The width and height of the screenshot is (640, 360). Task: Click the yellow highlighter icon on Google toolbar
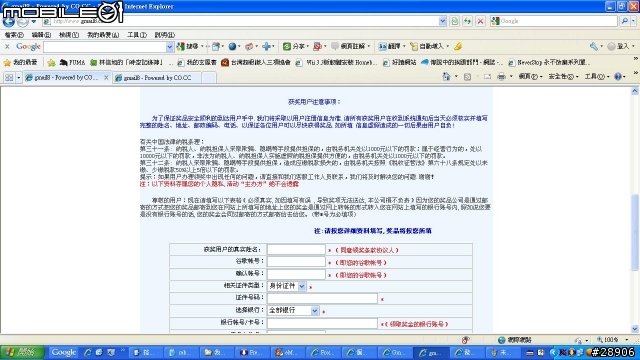pos(458,47)
